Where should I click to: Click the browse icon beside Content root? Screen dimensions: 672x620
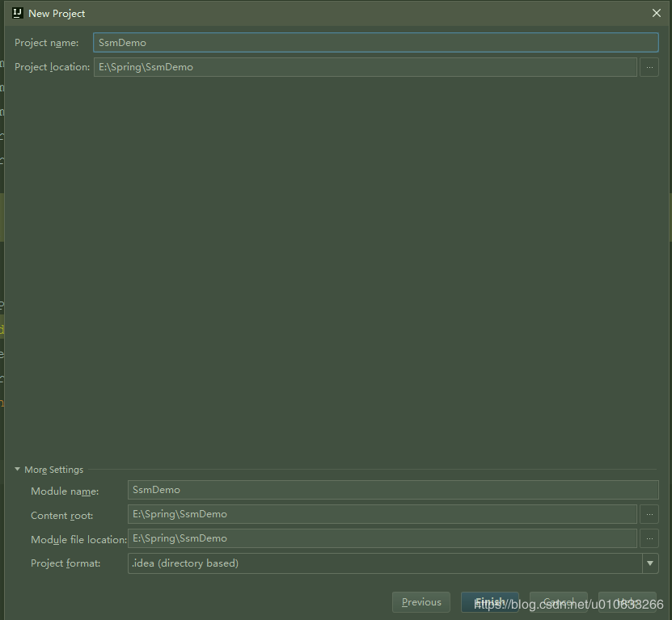[649, 514]
